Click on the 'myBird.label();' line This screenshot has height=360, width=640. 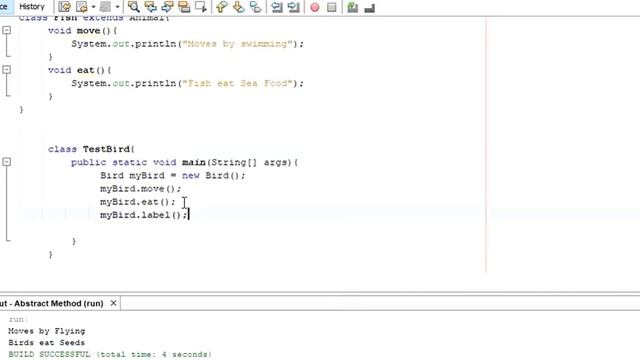pos(143,215)
